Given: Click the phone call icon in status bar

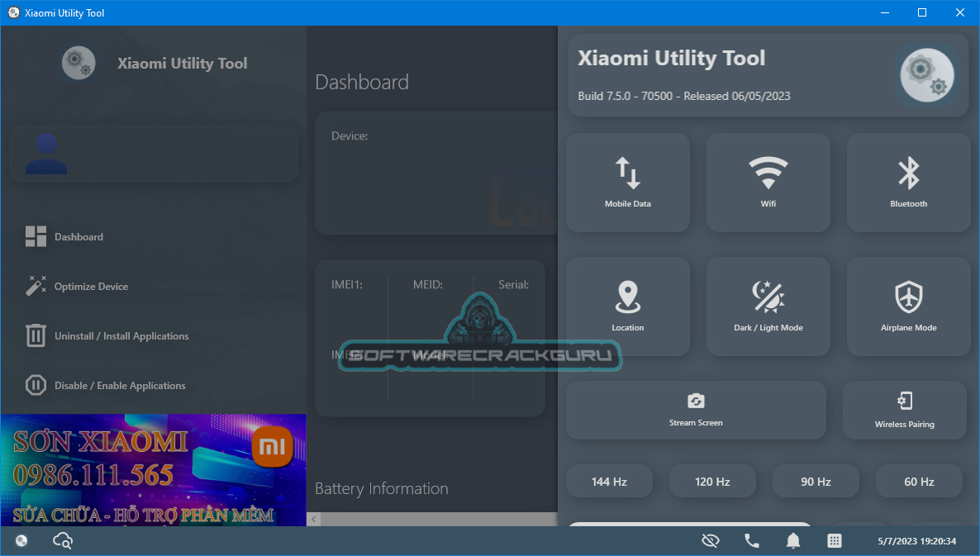Looking at the screenshot, I should point(752,540).
